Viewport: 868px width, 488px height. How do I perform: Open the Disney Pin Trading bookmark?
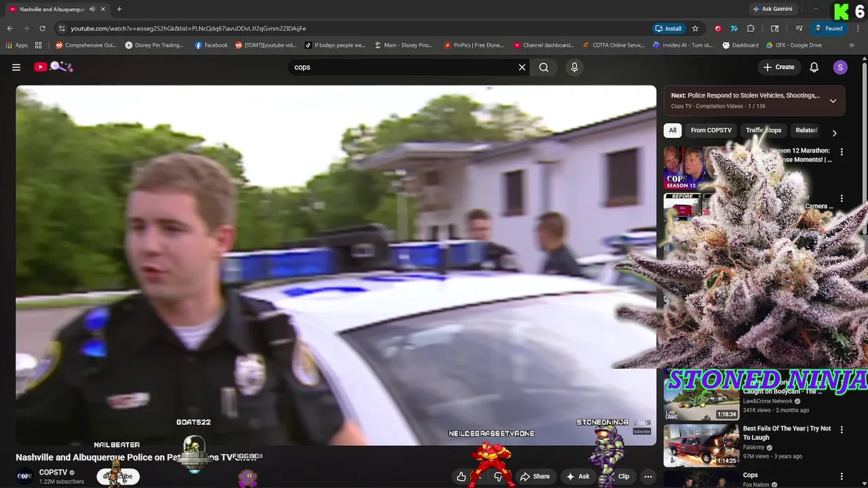pos(155,45)
